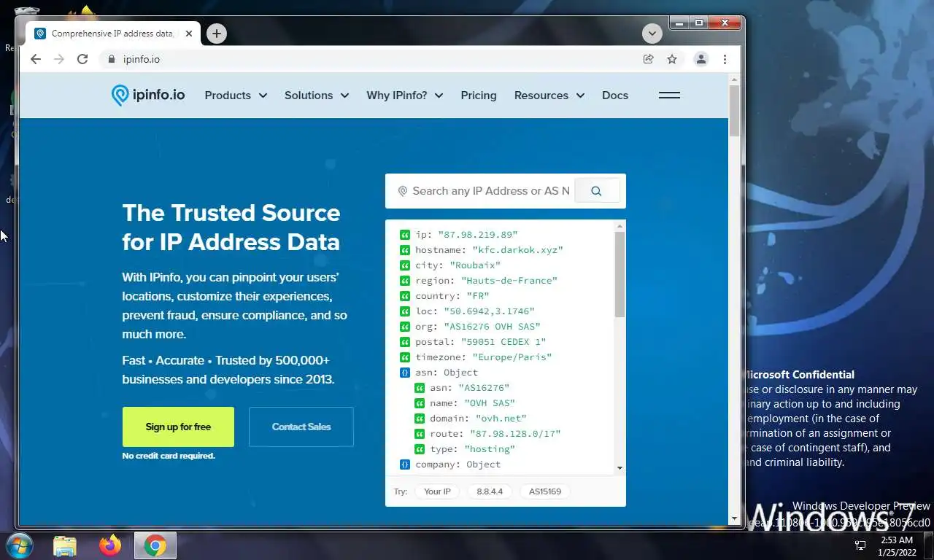Click the JSON panel scrollbar thumb

point(620,274)
